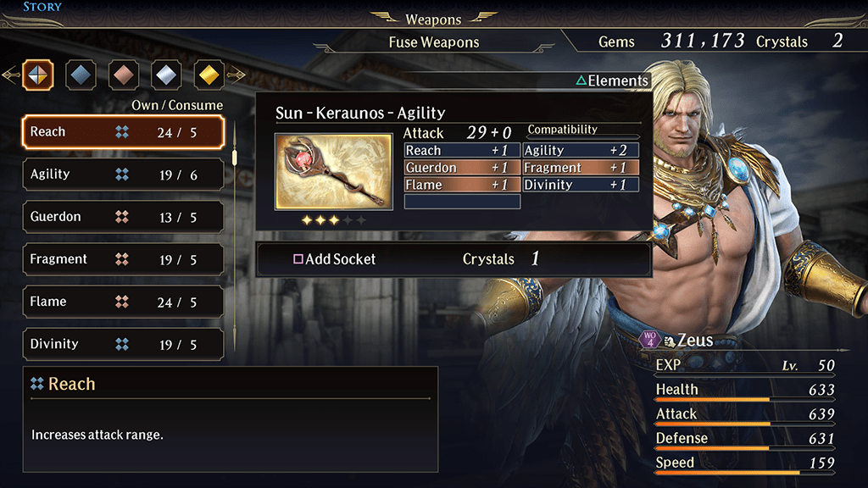Click the Fuse Weapons heading

434,42
